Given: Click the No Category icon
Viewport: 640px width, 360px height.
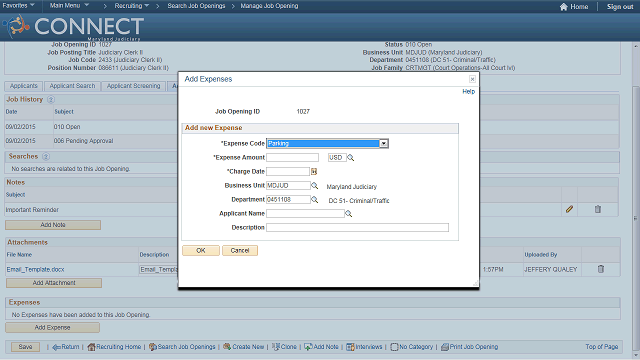Looking at the screenshot, I should click(394, 347).
